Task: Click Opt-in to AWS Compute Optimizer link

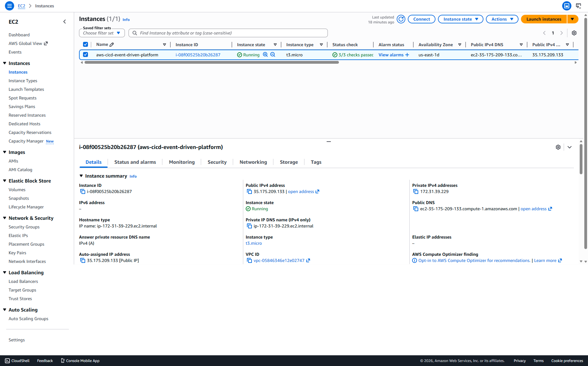Action: click(474, 260)
